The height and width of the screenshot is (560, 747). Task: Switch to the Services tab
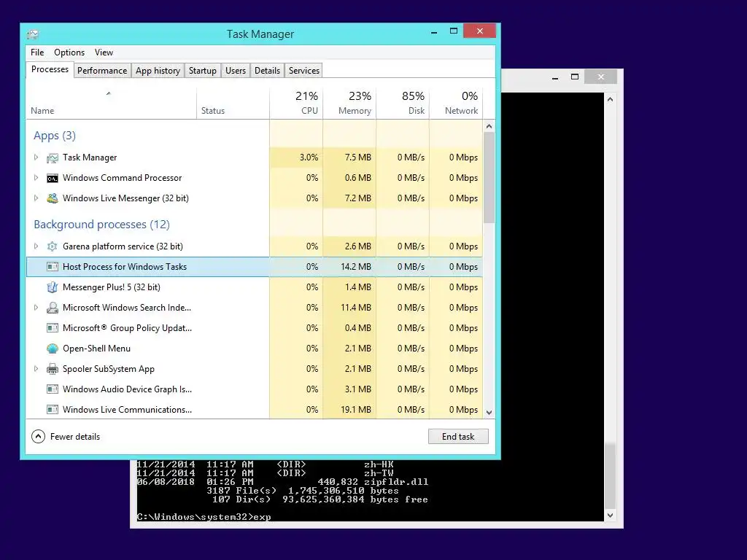click(x=304, y=71)
